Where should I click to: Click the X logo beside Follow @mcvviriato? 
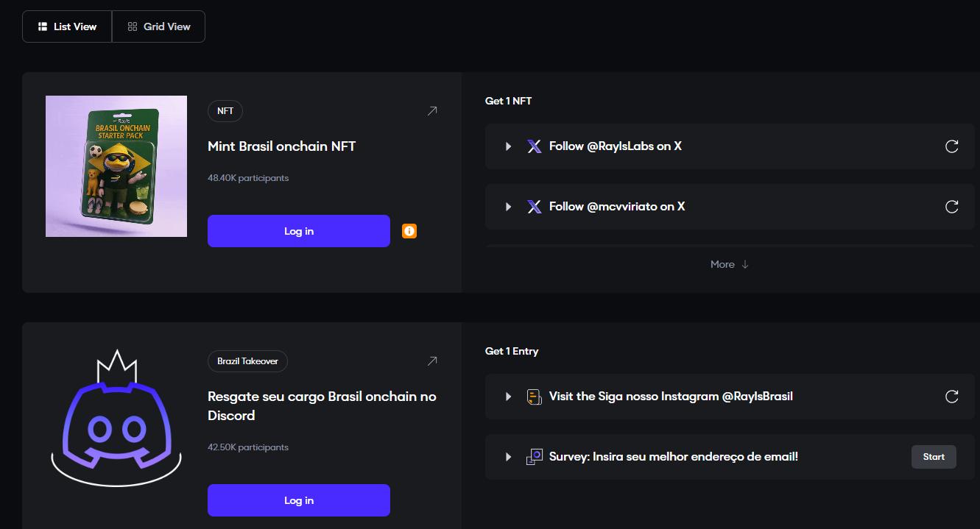click(x=535, y=207)
